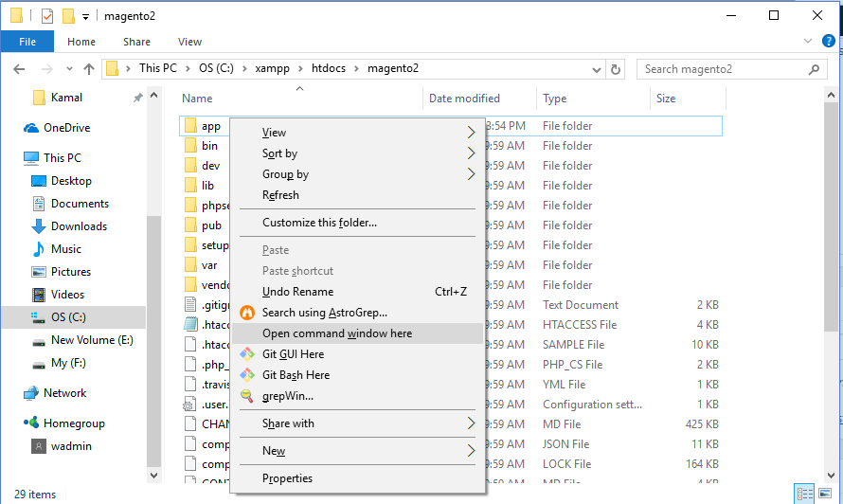Click the Pictures icon in sidebar
The height and width of the screenshot is (504, 843).
point(39,272)
